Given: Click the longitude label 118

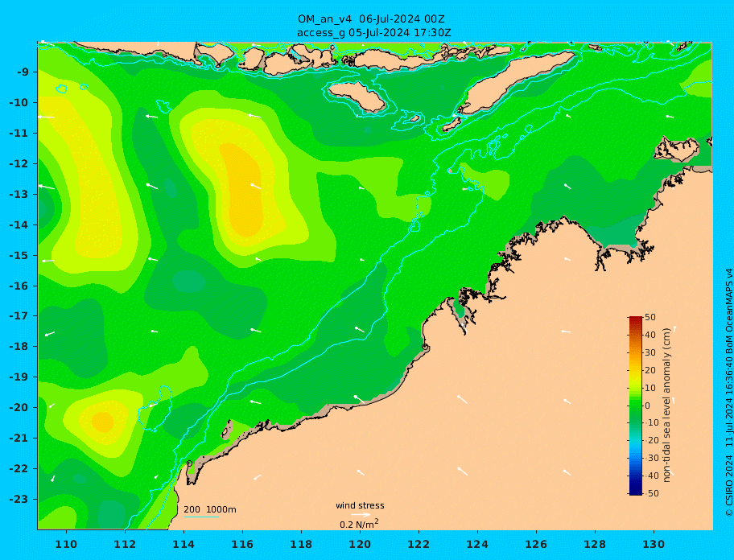Looking at the screenshot, I should point(301,544).
